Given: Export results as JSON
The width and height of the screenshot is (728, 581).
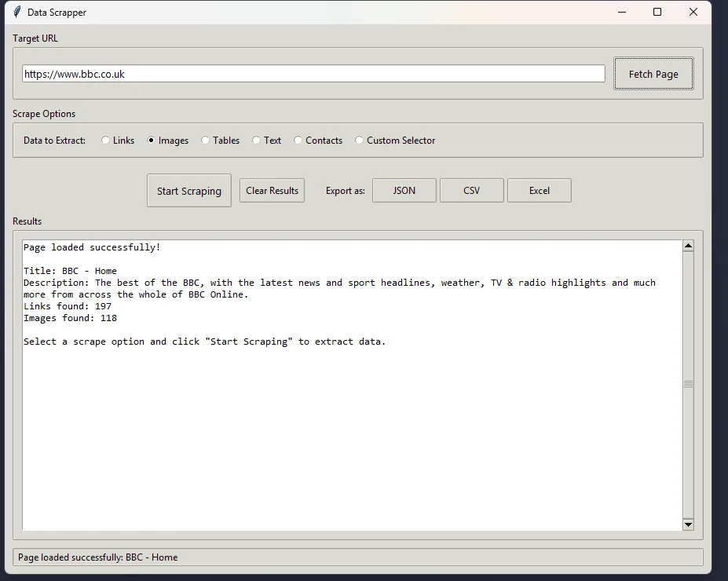Looking at the screenshot, I should [404, 190].
